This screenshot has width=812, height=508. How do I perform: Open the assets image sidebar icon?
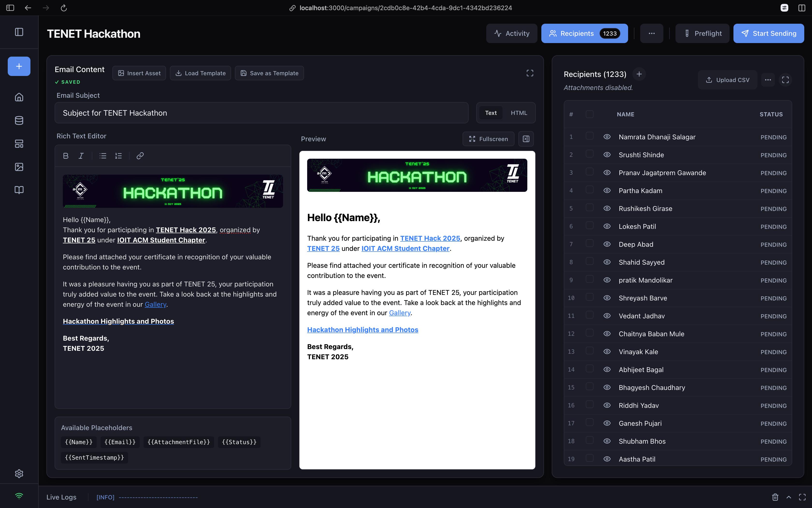tap(19, 167)
